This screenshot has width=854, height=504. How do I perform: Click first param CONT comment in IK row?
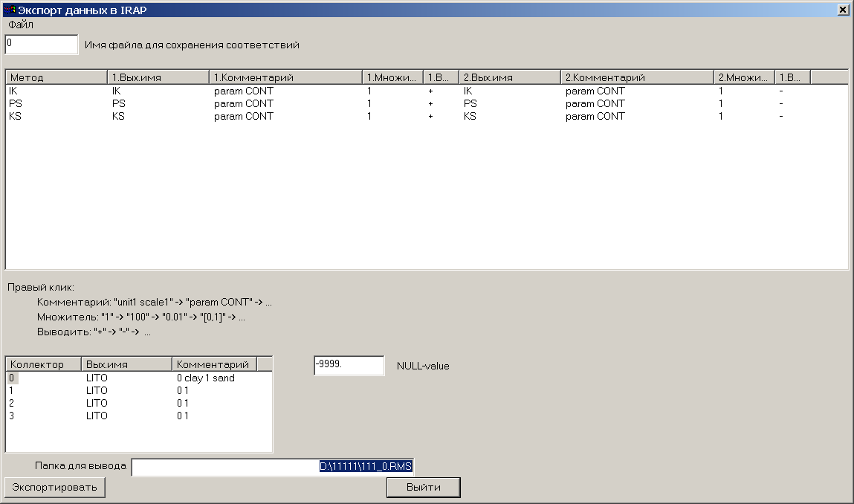244,91
